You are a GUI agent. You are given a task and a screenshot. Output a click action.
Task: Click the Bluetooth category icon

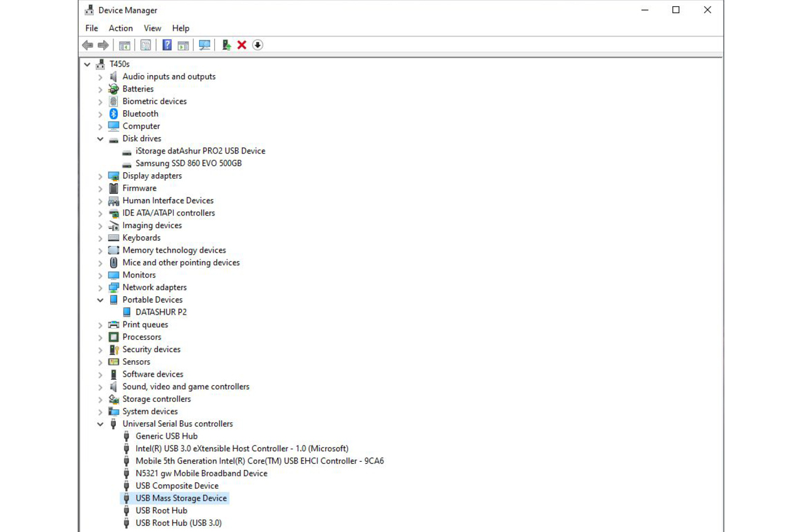113,114
